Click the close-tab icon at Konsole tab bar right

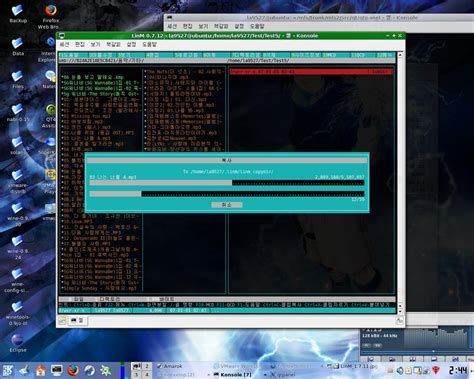pyautogui.click(x=399, y=321)
